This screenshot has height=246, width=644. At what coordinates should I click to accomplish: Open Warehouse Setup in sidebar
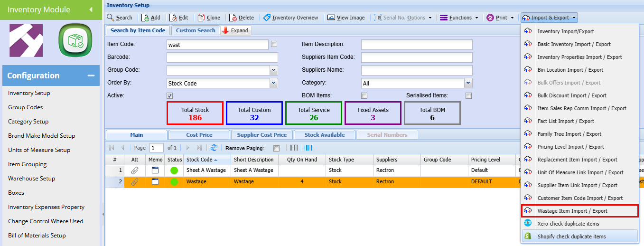click(31, 179)
